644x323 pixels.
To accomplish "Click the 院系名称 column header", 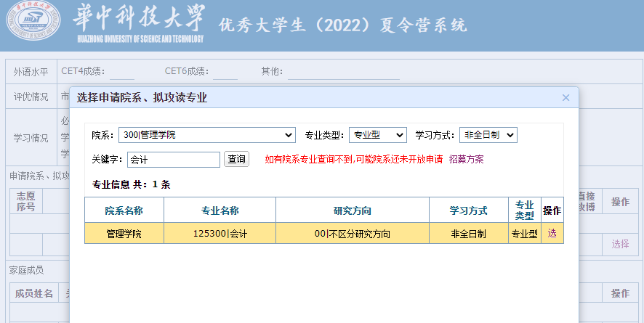I will 124,210.
